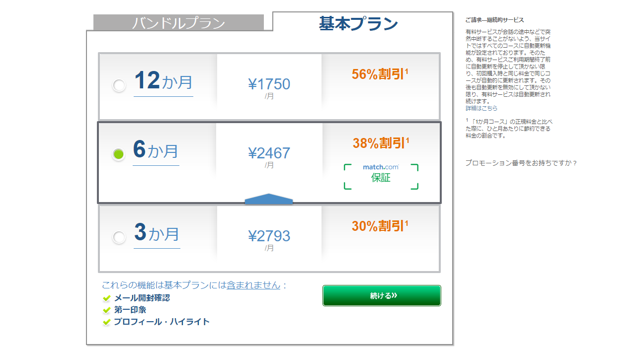Select the 12か月 plan radio button

coord(119,86)
